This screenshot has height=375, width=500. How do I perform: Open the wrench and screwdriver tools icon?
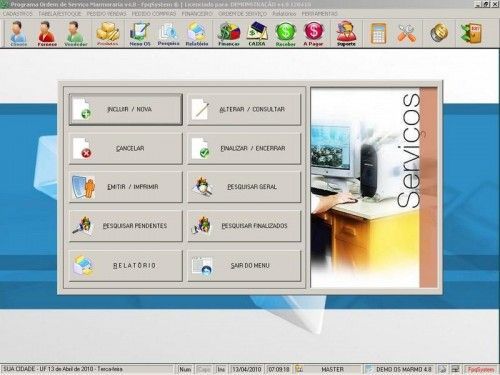(407, 33)
